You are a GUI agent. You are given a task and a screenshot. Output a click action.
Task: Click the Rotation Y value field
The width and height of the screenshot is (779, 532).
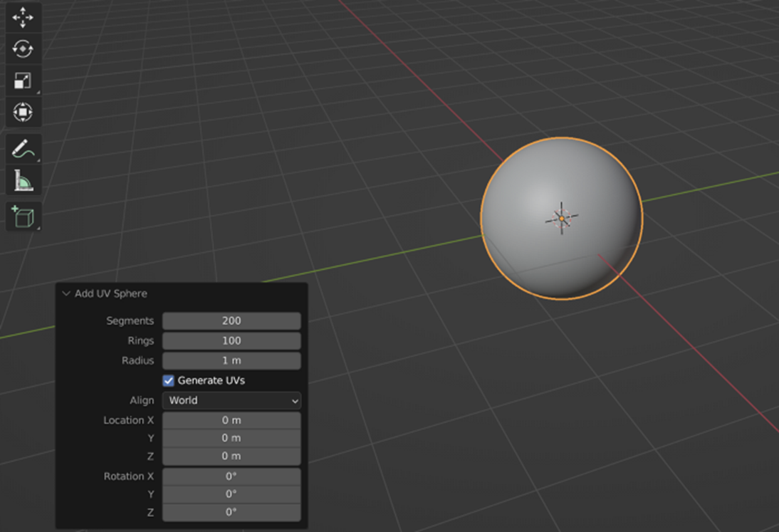pos(231,494)
